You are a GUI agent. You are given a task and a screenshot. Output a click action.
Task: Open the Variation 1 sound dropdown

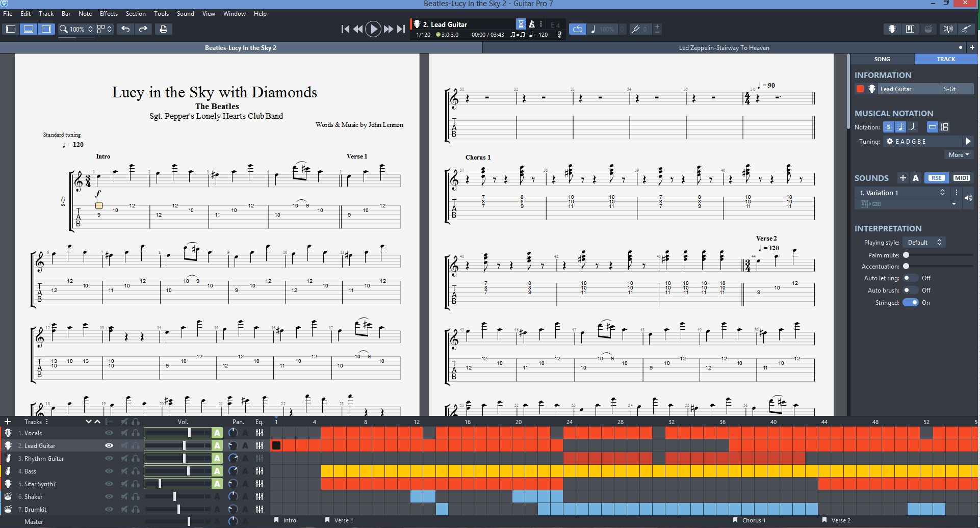902,193
